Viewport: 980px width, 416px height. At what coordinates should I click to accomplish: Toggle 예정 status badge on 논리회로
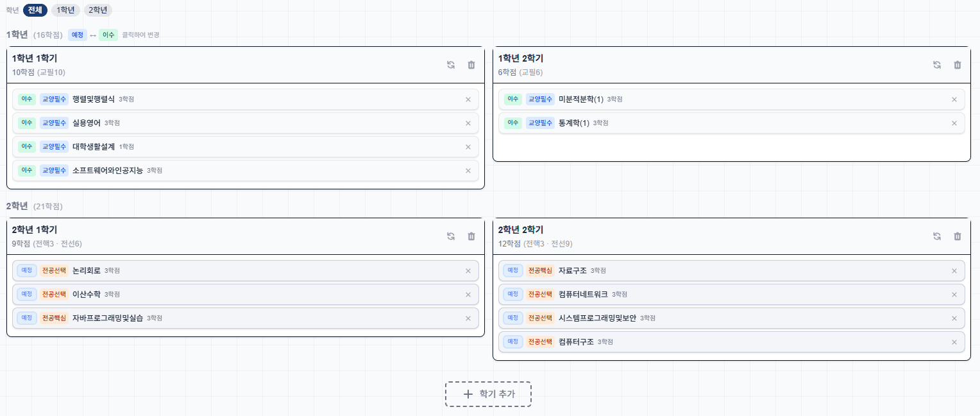pyautogui.click(x=26, y=270)
